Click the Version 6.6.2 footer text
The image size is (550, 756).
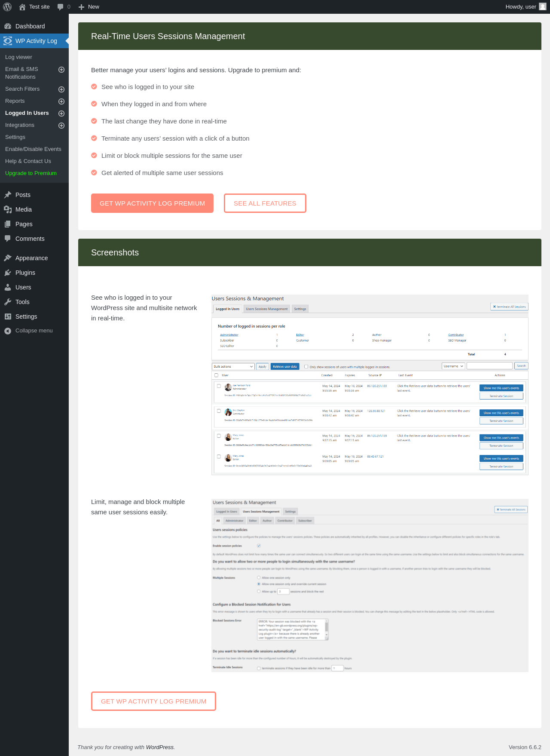[525, 747]
